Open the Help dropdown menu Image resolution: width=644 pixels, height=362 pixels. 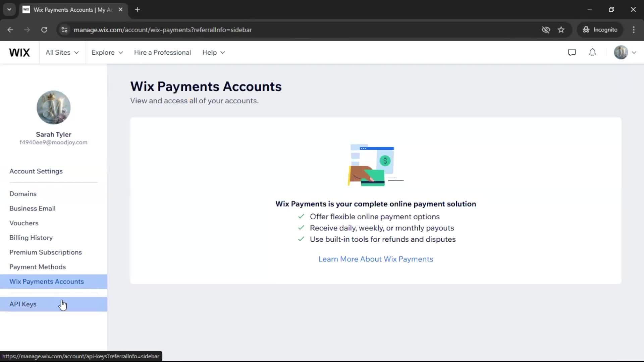coord(214,53)
